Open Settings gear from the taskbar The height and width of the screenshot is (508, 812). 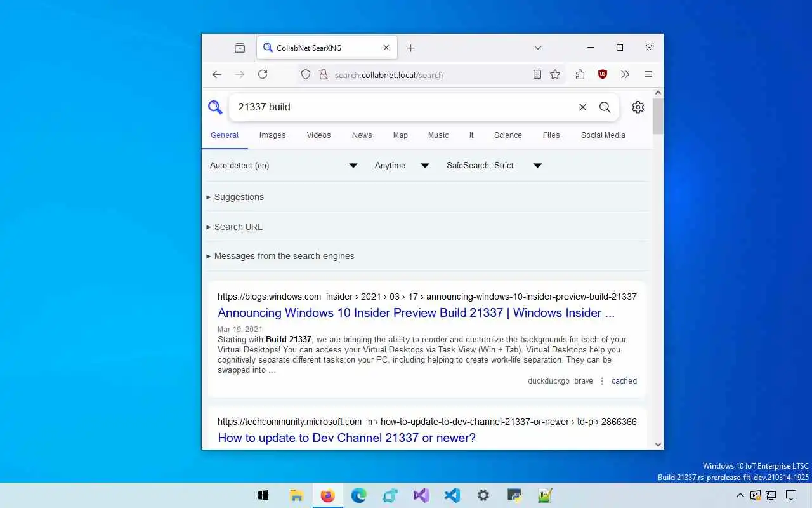click(x=483, y=495)
